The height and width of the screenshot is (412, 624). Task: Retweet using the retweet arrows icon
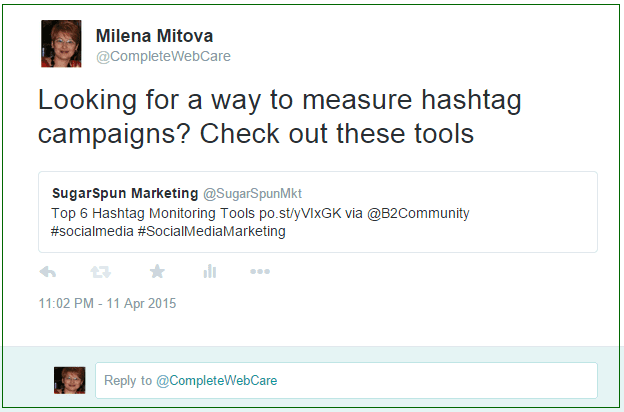click(101, 272)
